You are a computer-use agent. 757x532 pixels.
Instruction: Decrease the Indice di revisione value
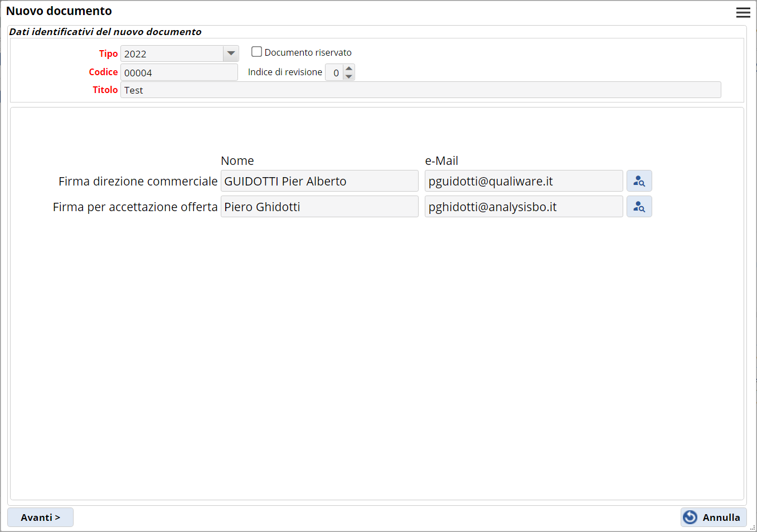349,76
